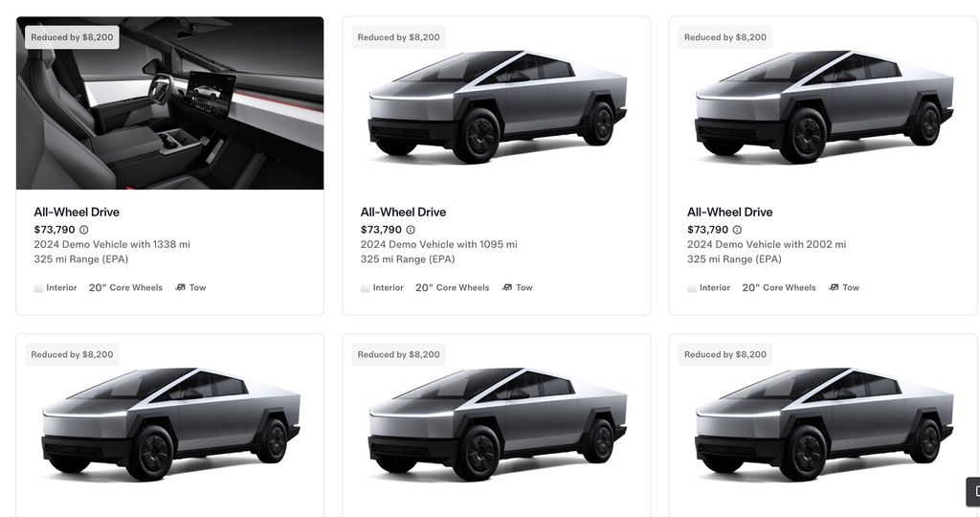Viewport: 980px width, 517px height.
Task: Open chat widget at right screen edge
Action: pyautogui.click(x=973, y=491)
